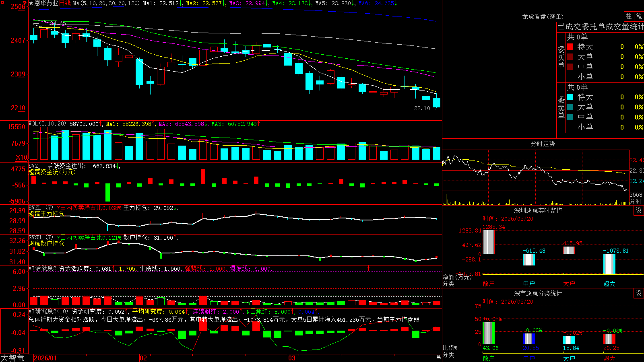The image size is (644, 362).
Task: Click the 大户 ratio bar showing 15.84
Action: pyautogui.click(x=569, y=340)
